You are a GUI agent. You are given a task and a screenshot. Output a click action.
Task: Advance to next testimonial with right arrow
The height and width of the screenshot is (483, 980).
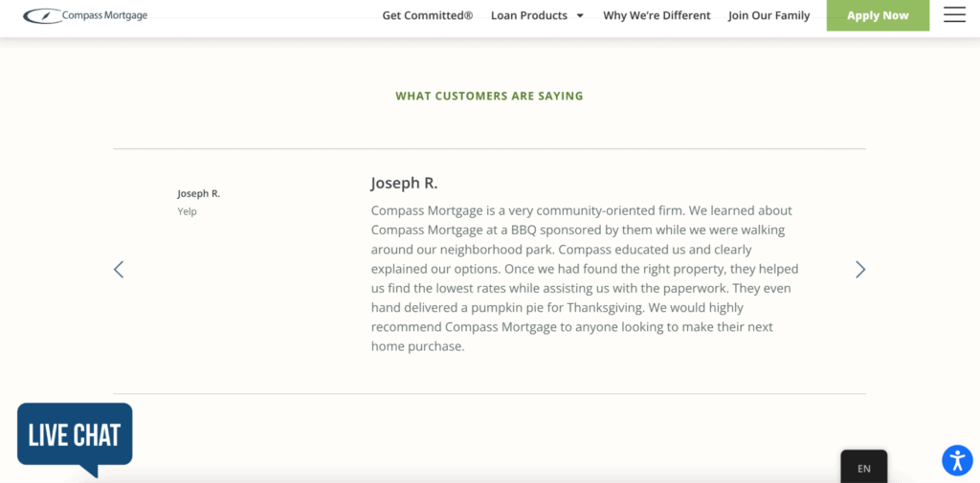859,270
